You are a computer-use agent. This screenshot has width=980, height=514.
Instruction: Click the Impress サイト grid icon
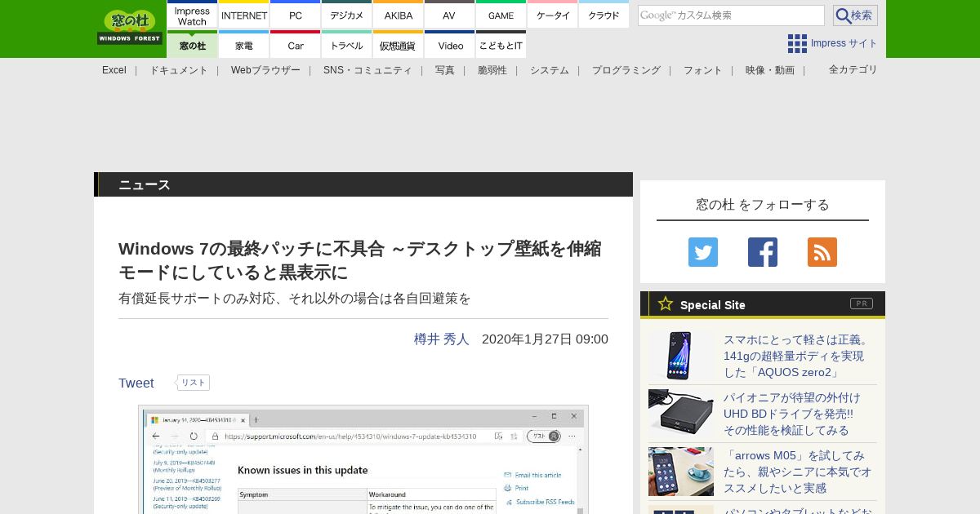[797, 43]
